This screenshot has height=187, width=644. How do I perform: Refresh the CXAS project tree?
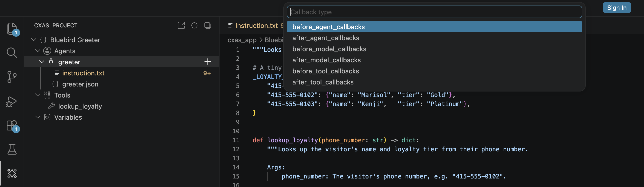click(194, 25)
